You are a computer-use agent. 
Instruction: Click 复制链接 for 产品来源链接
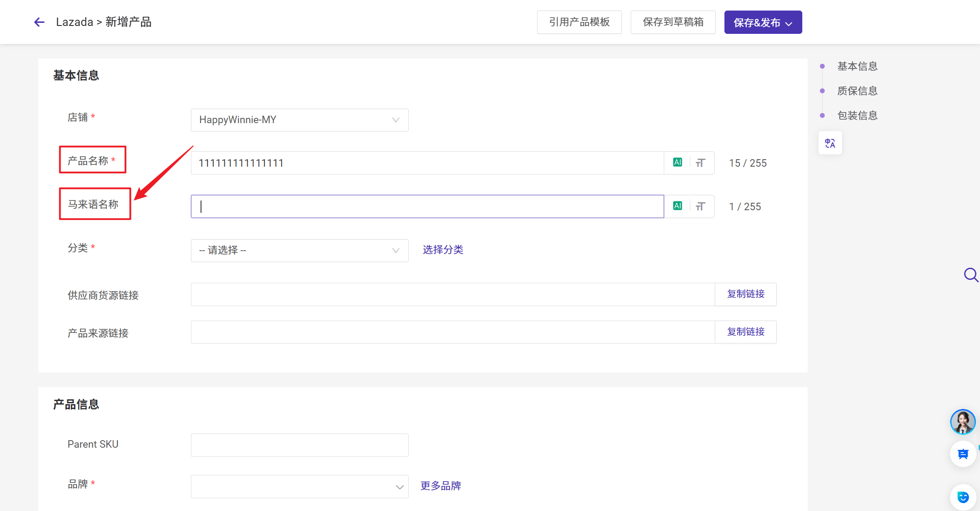point(746,332)
